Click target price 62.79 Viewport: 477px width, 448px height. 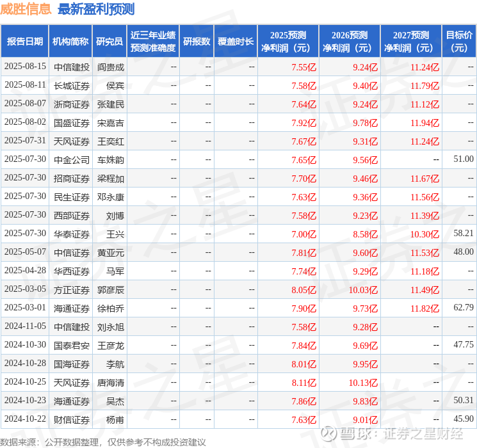[464, 307]
